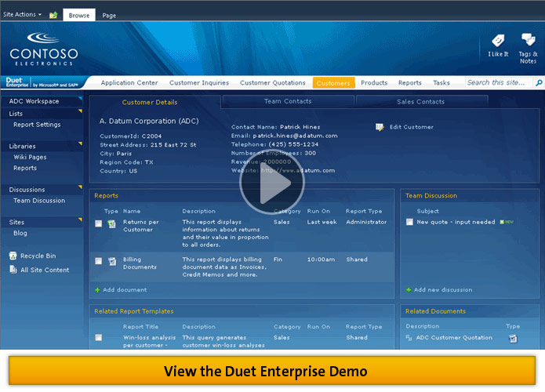545x392 pixels.
Task: Click the Add new discussion plus icon
Action: point(409,290)
